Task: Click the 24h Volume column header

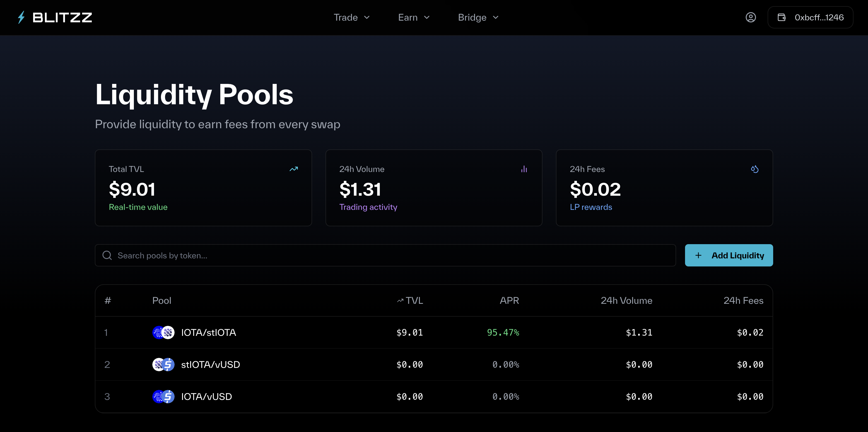Action: pyautogui.click(x=626, y=300)
